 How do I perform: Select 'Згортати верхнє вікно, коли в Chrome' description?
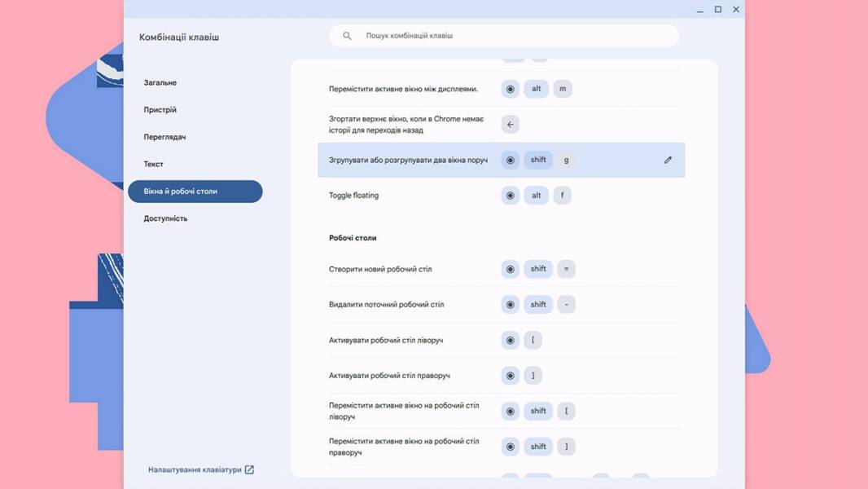[406, 125]
